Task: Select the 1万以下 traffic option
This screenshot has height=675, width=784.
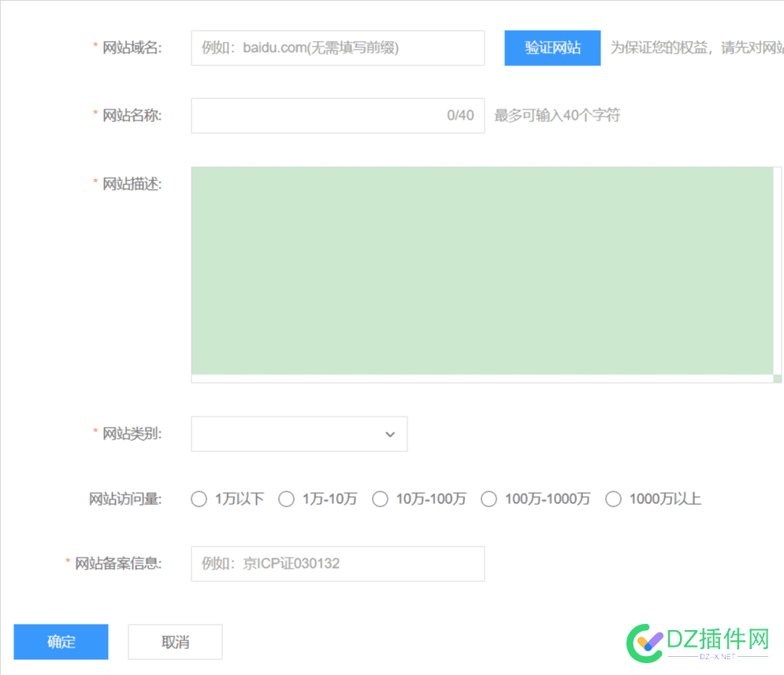Action: (199, 499)
